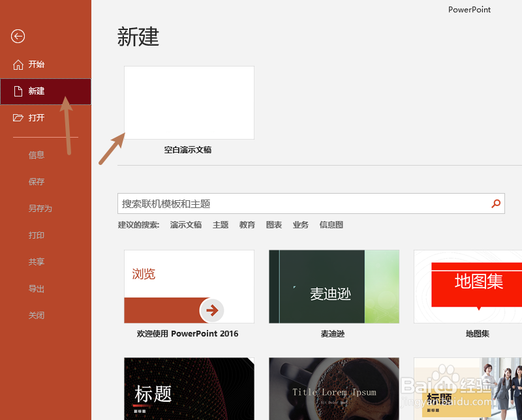The image size is (522, 420).
Task: Select the coffee Title Lorem Ipsum template
Action: coord(334,389)
